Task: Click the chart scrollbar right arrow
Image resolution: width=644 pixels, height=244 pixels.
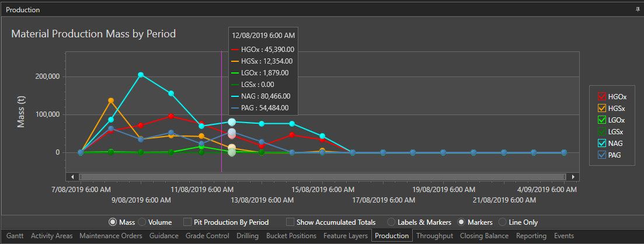Action: (573, 177)
